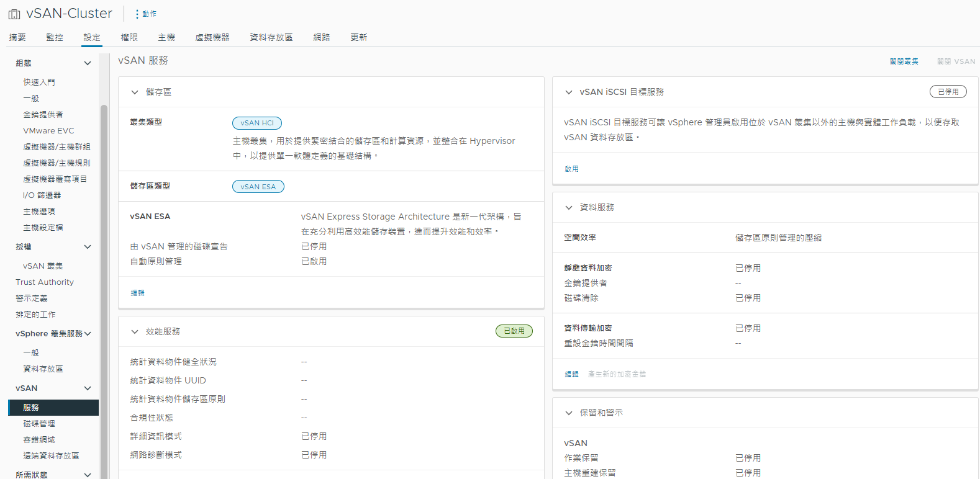Viewport: 980px width, 479px height.
Task: Collapse the vSAN sidebar section
Action: (x=88, y=388)
